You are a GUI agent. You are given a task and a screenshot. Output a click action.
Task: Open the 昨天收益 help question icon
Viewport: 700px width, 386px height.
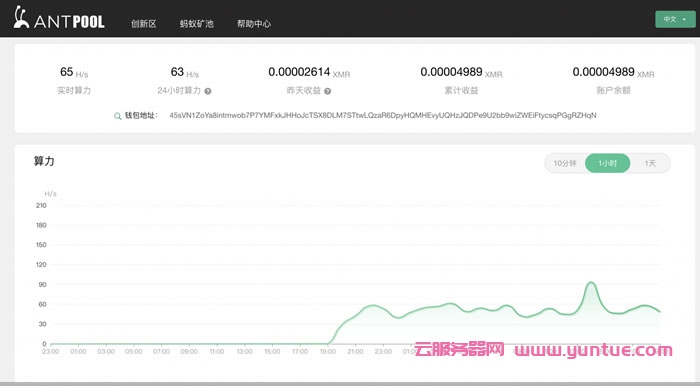click(328, 91)
